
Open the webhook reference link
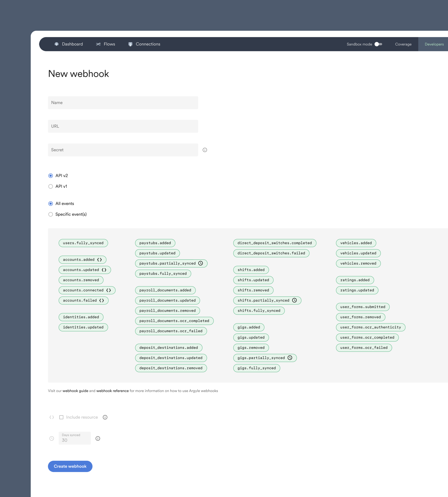point(112,391)
